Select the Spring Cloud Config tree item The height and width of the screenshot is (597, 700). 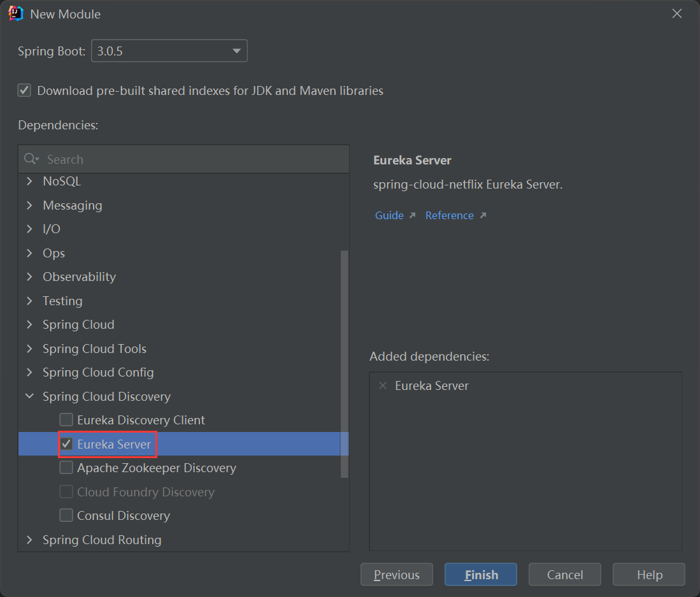(x=98, y=372)
